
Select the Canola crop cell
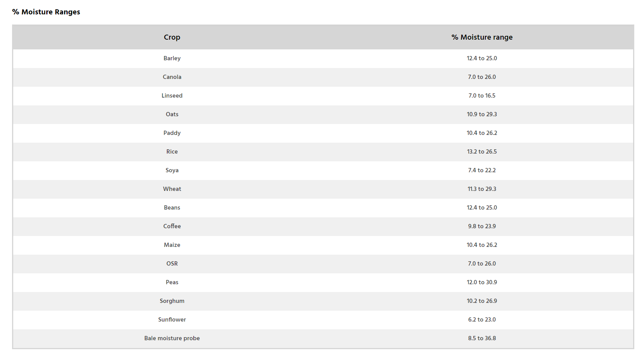coord(172,77)
